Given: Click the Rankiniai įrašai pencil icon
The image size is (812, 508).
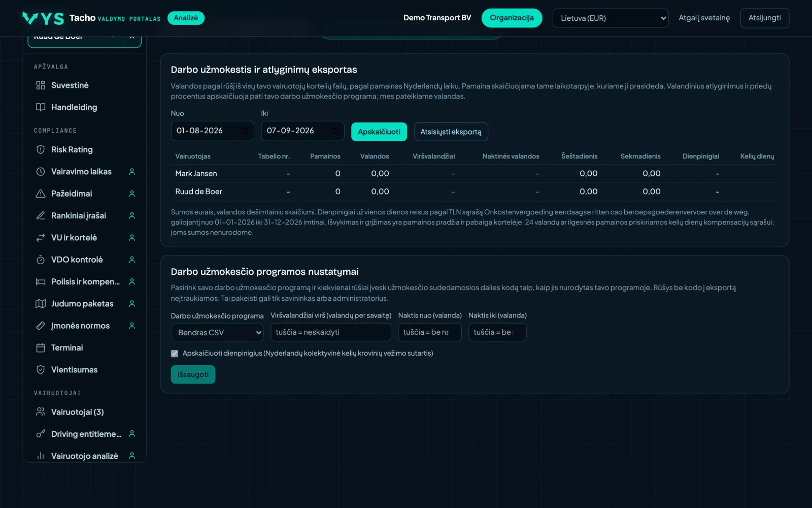Looking at the screenshot, I should pos(41,215).
